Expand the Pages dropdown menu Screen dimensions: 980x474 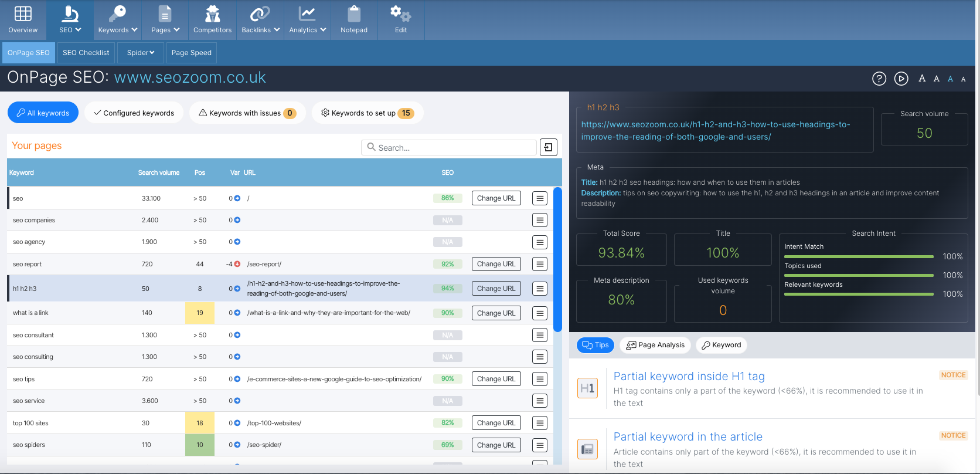point(165,20)
